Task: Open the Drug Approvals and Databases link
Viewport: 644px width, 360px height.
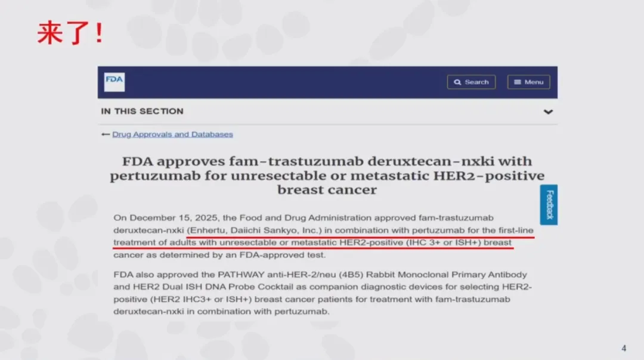Action: (x=172, y=134)
